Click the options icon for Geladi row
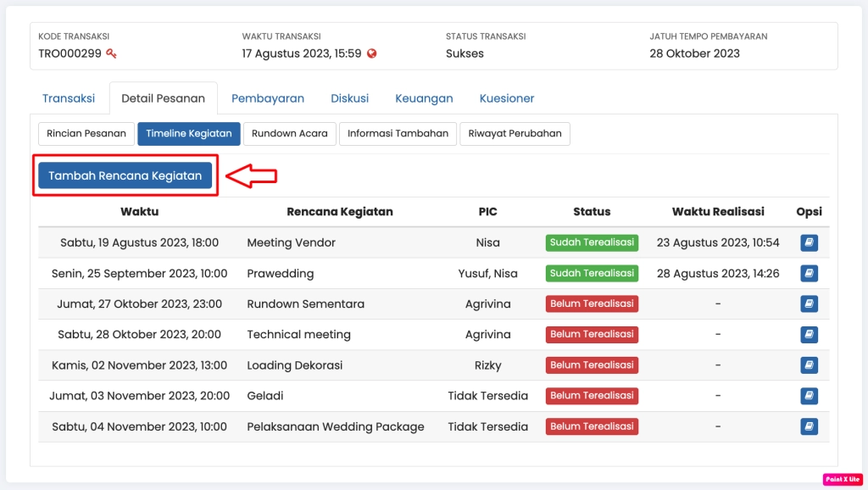This screenshot has height=490, width=868. click(809, 396)
